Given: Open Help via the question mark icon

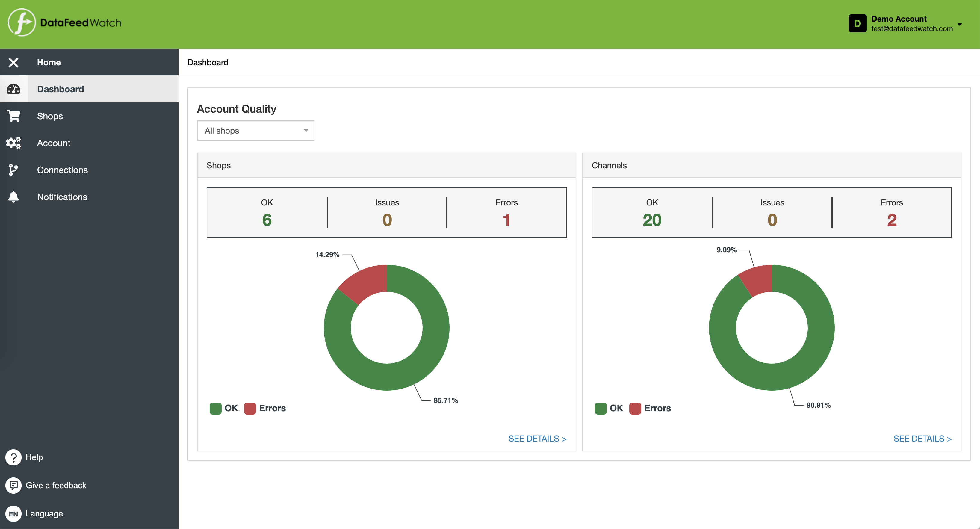Looking at the screenshot, I should 13,457.
